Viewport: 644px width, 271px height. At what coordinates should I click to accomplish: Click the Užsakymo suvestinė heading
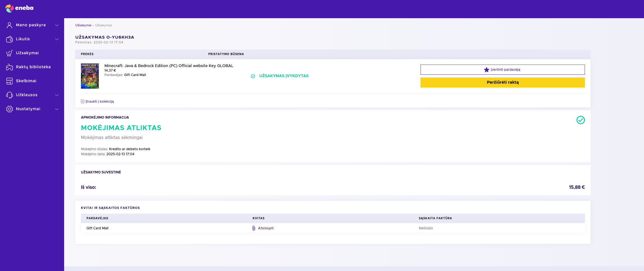click(101, 172)
